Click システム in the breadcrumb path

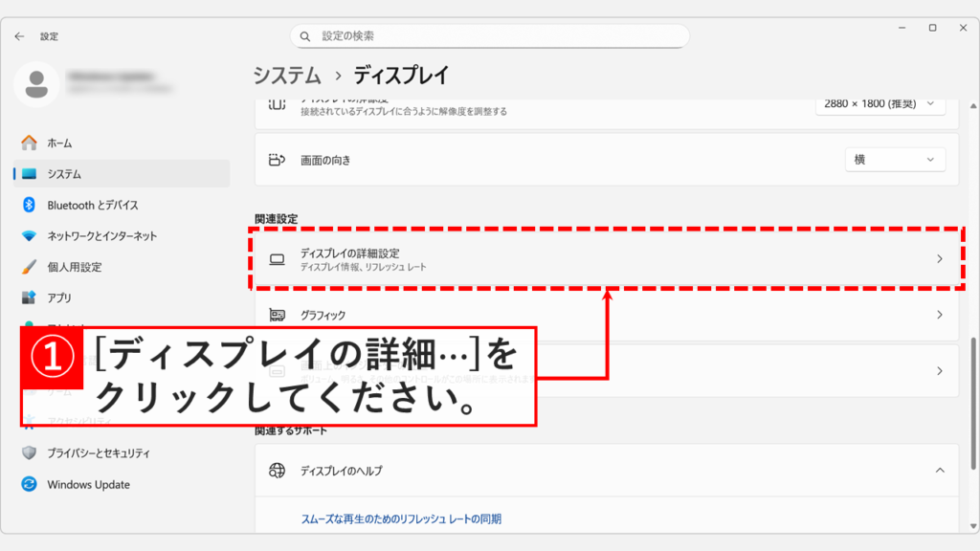pos(284,74)
